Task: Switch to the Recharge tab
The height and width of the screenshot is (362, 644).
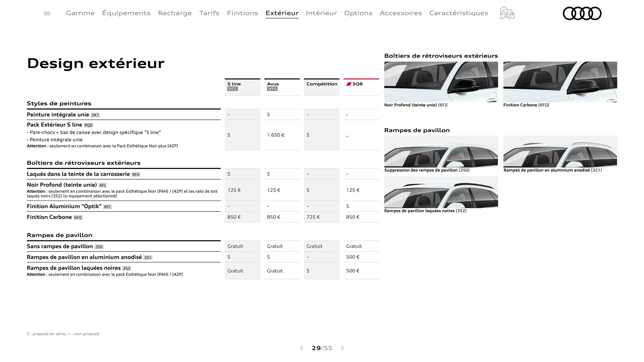Action: point(175,13)
